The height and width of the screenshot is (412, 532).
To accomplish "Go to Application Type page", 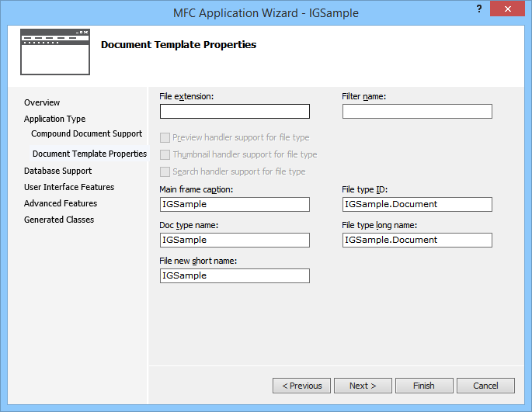I will pos(54,119).
